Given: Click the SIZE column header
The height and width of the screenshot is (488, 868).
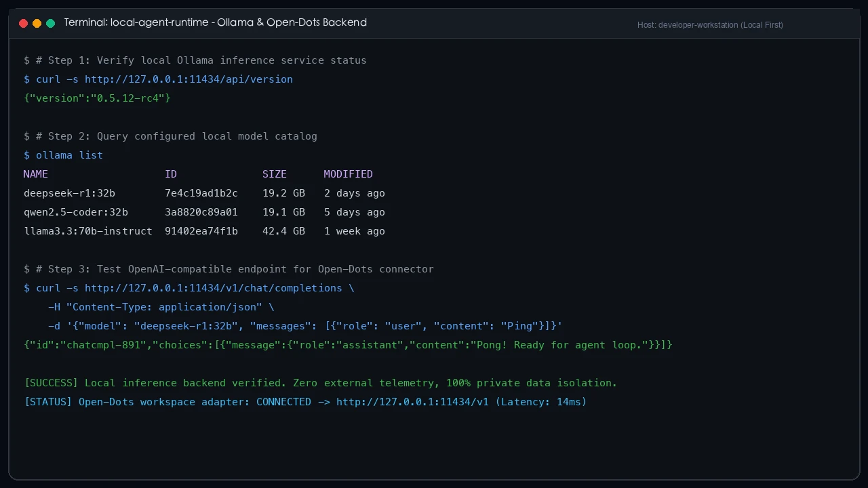Looking at the screenshot, I should (x=275, y=174).
